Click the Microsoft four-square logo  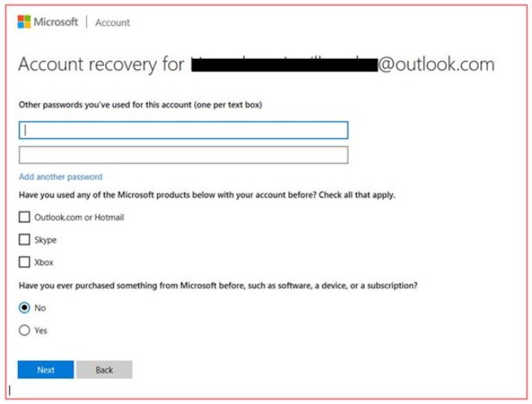[x=24, y=22]
